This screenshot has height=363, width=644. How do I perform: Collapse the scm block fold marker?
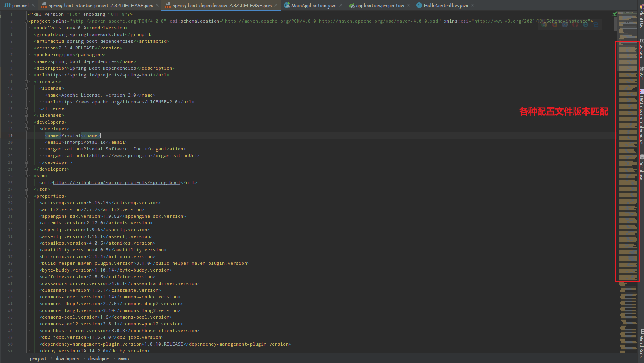coord(27,176)
